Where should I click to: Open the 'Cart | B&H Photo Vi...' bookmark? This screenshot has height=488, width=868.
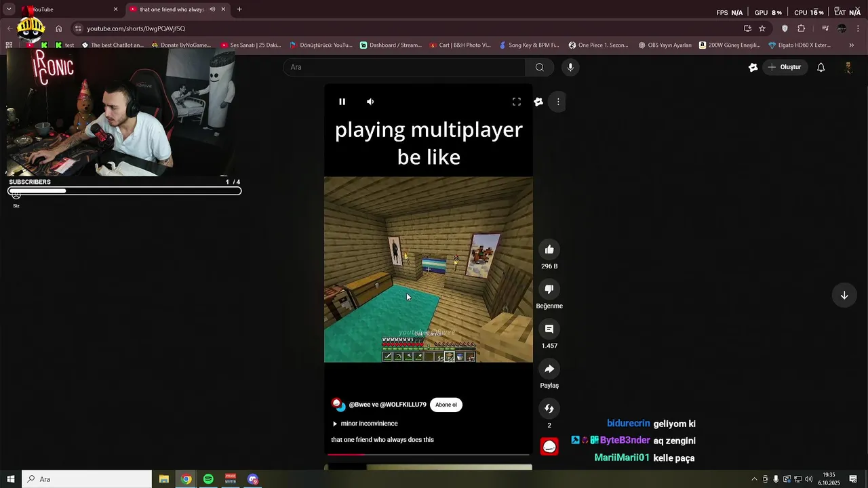(x=460, y=45)
